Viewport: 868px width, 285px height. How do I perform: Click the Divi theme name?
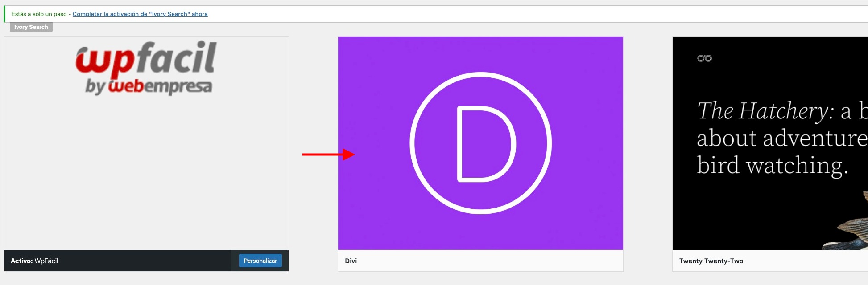(351, 261)
